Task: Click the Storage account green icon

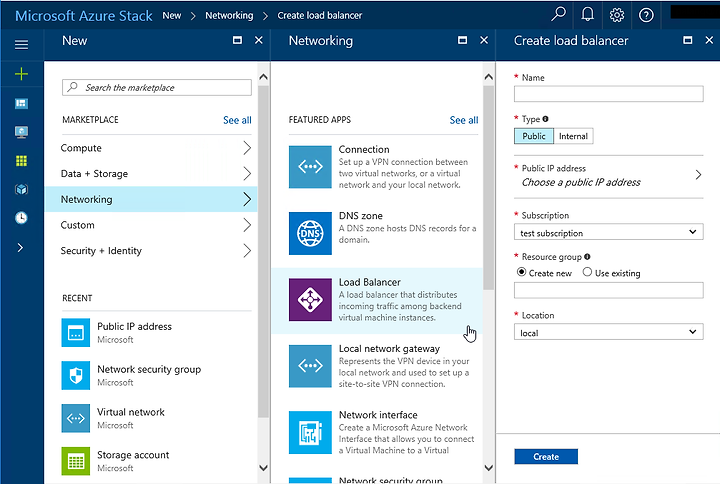Action: 76,461
